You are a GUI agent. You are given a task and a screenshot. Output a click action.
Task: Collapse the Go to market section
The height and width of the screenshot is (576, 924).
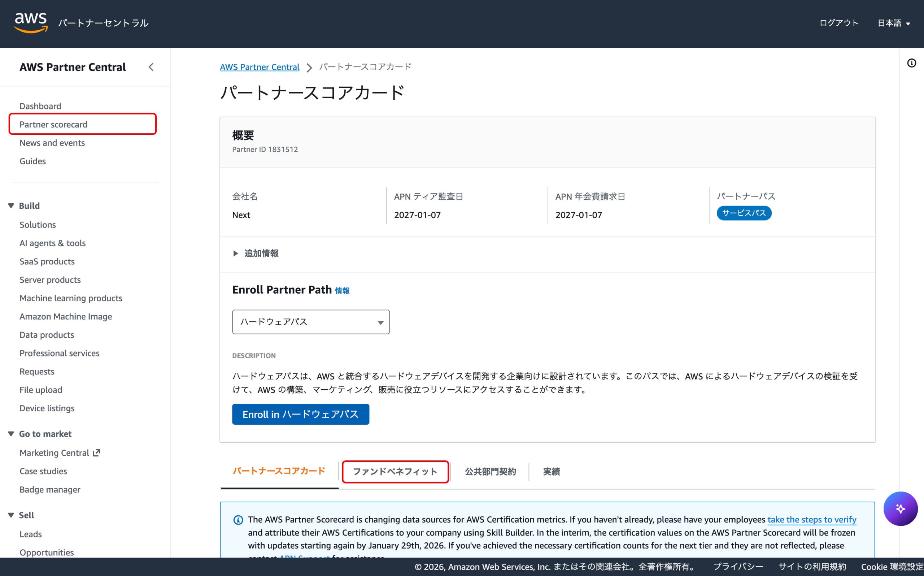11,434
